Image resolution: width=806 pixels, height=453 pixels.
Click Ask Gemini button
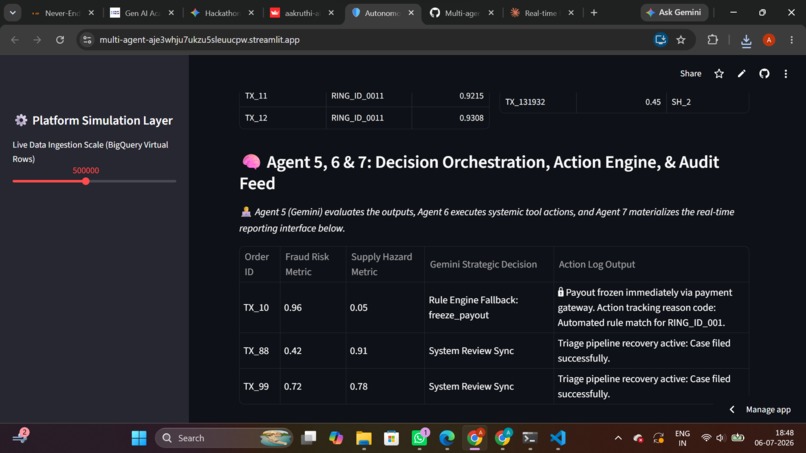[x=674, y=12]
